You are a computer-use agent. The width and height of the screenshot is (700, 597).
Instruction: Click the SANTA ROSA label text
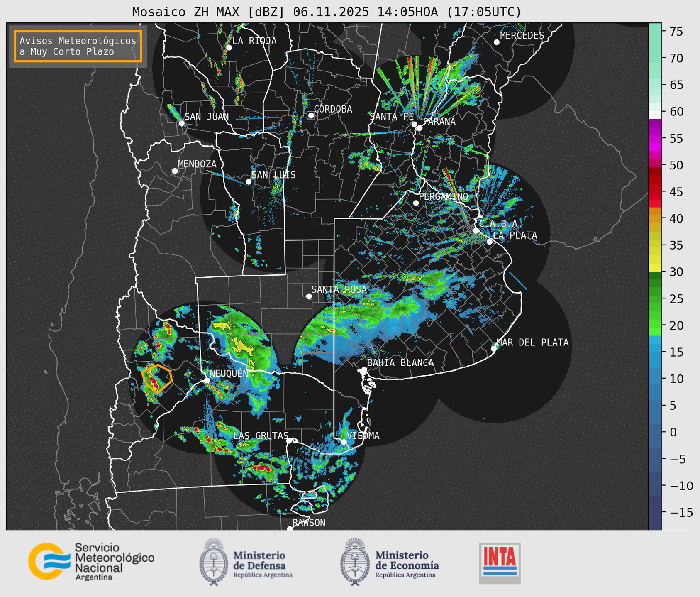(x=339, y=289)
